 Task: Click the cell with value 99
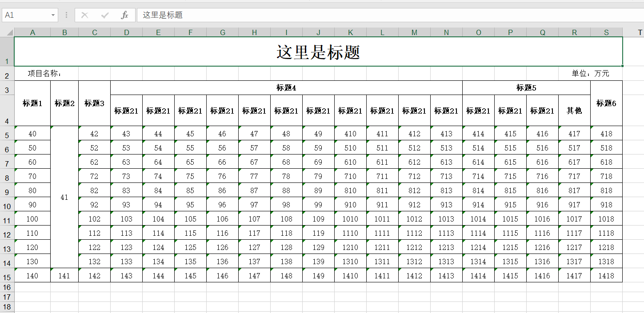click(x=319, y=204)
